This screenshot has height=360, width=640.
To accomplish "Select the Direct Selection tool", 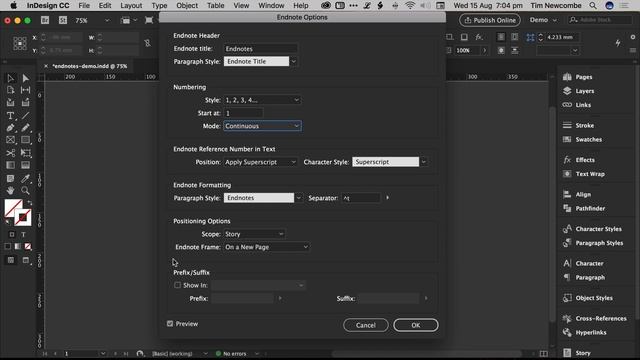I will coord(25,78).
